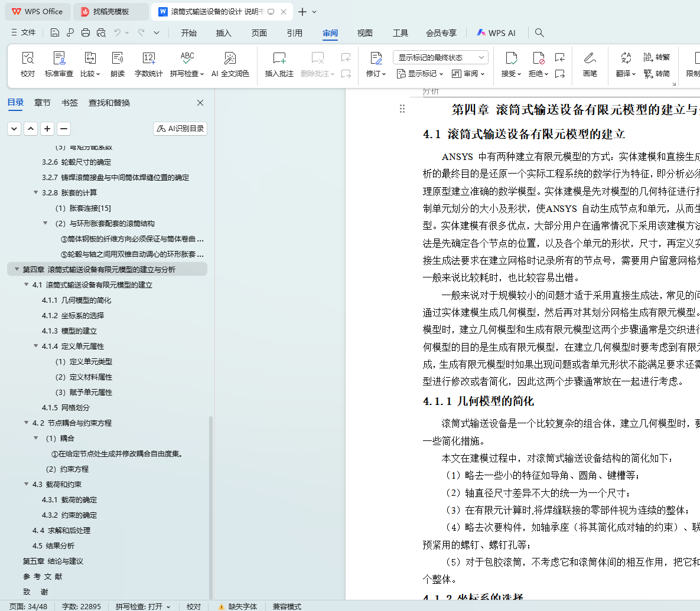The image size is (700, 611).
Task: Click 缺失字体 warning in status bar
Action: point(237,606)
